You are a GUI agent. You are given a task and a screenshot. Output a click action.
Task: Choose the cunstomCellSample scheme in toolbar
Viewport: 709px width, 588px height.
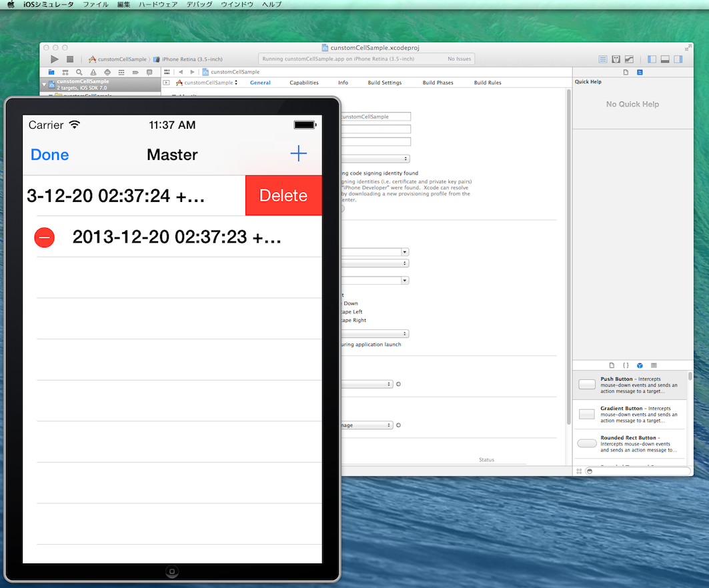click(x=117, y=59)
